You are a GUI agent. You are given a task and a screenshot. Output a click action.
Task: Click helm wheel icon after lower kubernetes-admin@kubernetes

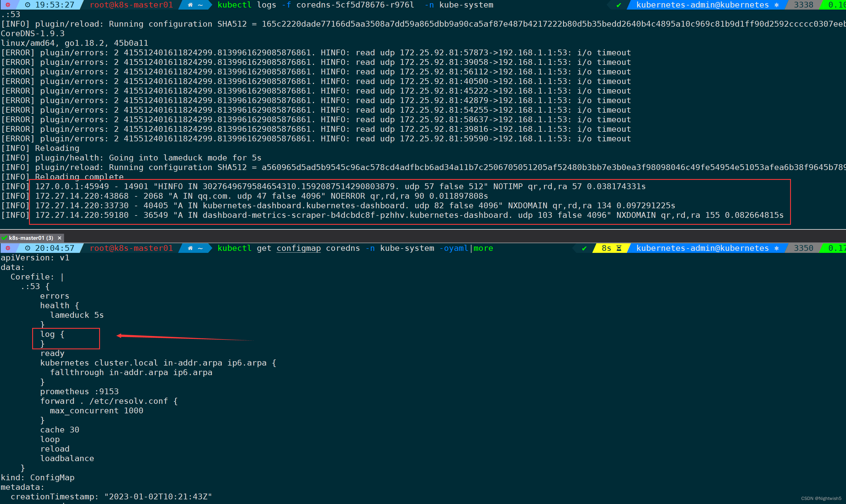click(x=776, y=248)
